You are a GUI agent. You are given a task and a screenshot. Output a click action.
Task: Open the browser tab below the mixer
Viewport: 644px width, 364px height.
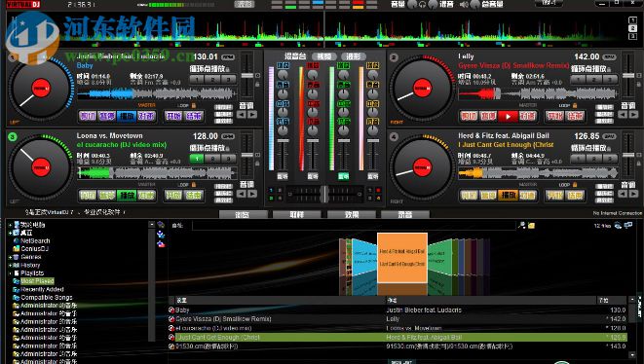244,215
